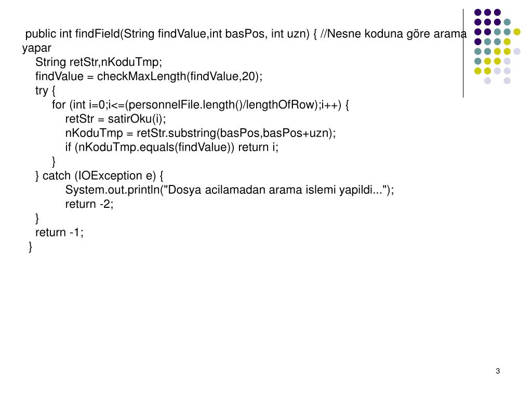The width and height of the screenshot is (532, 399).
Task: Click the final closing brace of method
Action: [x=31, y=247]
